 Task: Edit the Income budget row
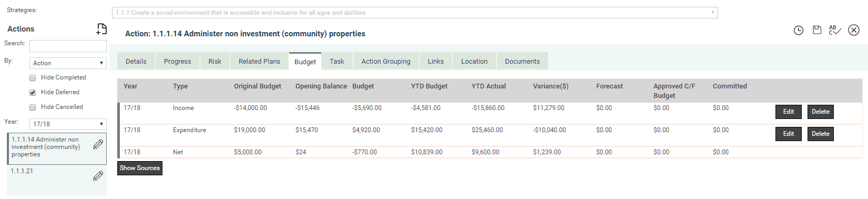click(789, 112)
